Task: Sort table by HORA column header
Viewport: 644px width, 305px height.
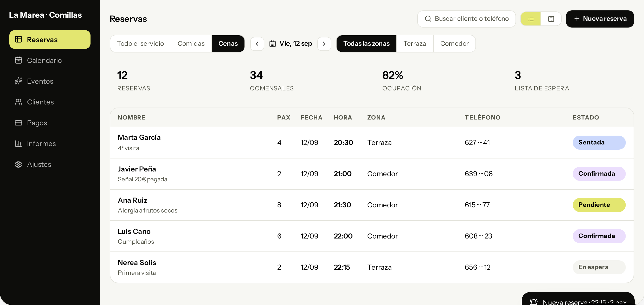Action: coord(343,117)
